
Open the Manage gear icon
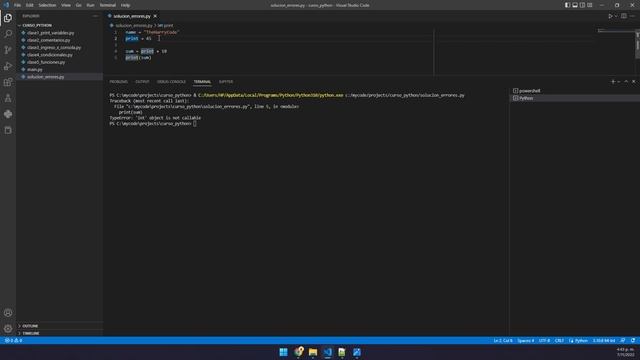coord(8,329)
